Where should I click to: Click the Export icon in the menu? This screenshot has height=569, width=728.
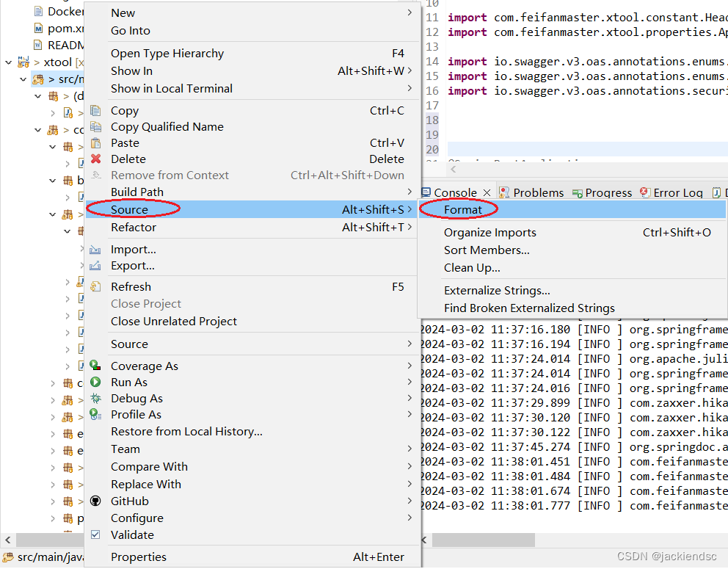(x=95, y=266)
